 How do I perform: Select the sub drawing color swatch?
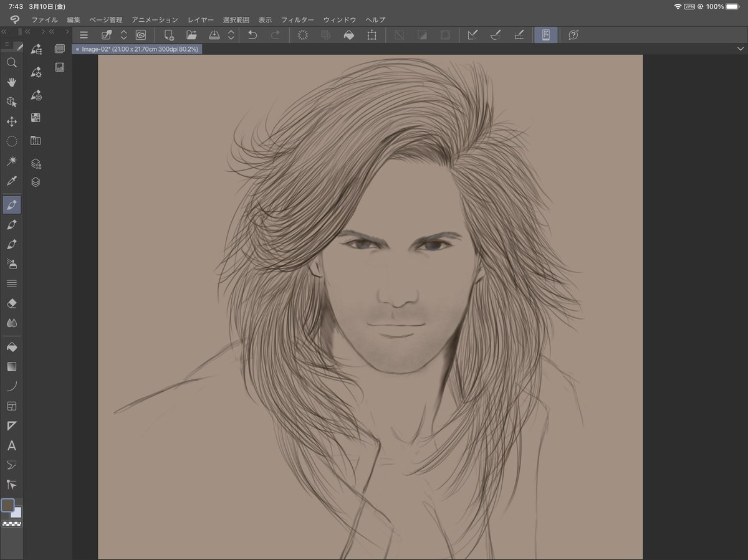pyautogui.click(x=16, y=512)
